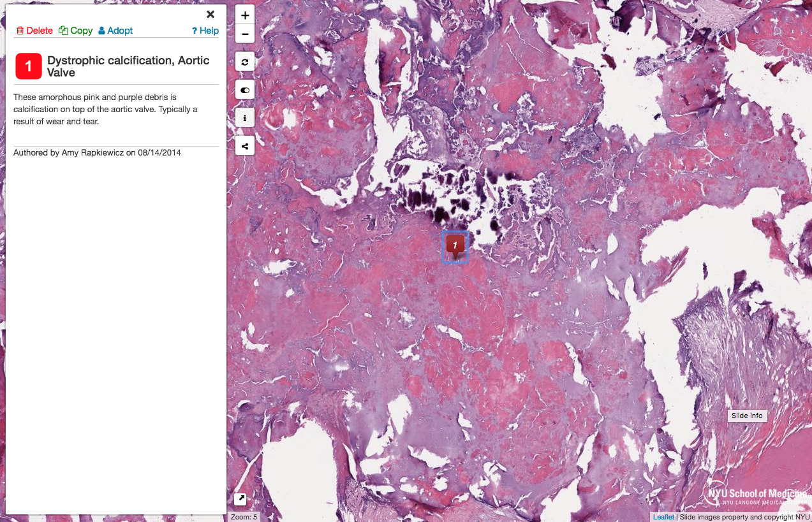Zoom out with the minus button
Image resolution: width=812 pixels, height=522 pixels.
[x=245, y=34]
